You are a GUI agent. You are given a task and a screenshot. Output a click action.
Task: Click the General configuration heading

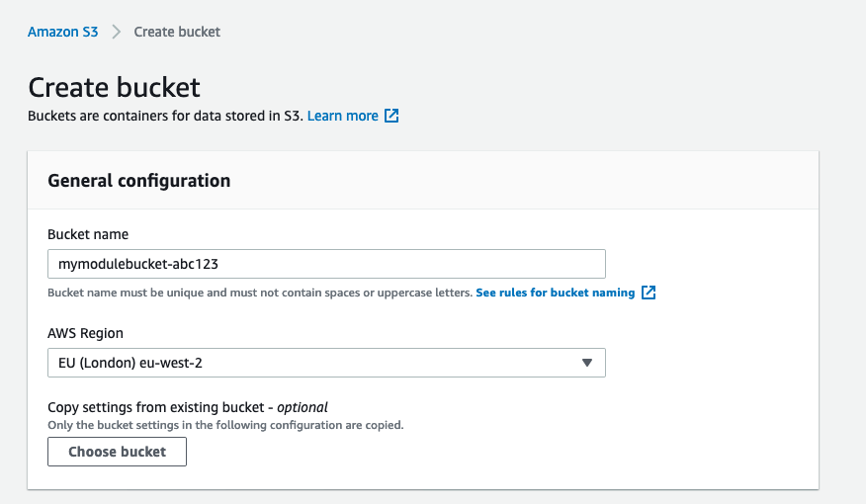139,181
